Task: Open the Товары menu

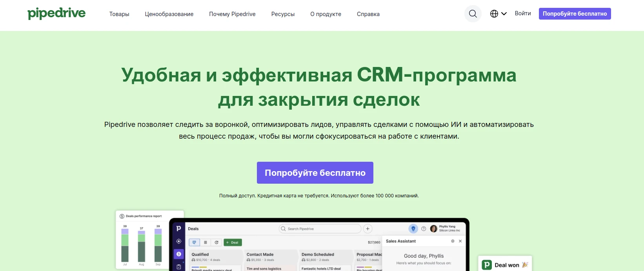Action: click(x=119, y=14)
